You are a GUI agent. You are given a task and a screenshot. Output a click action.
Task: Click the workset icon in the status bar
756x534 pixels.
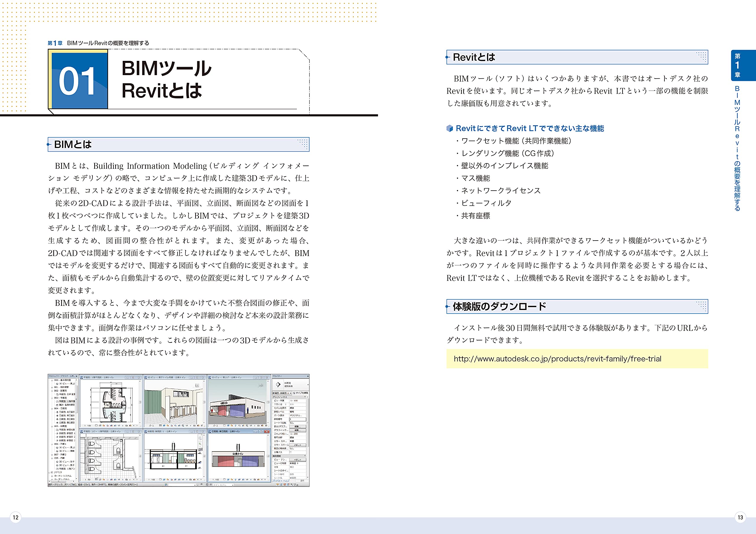point(166,485)
